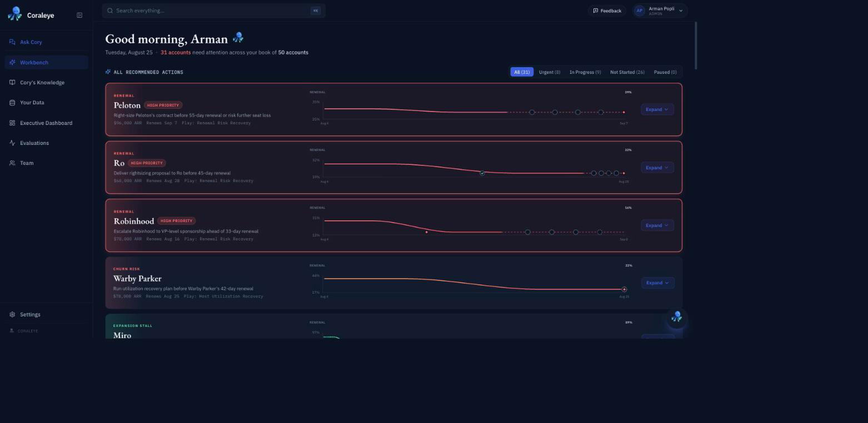868x423 pixels.
Task: Click 'Renews Aug 16' on Robinhood card
Action: (163, 239)
